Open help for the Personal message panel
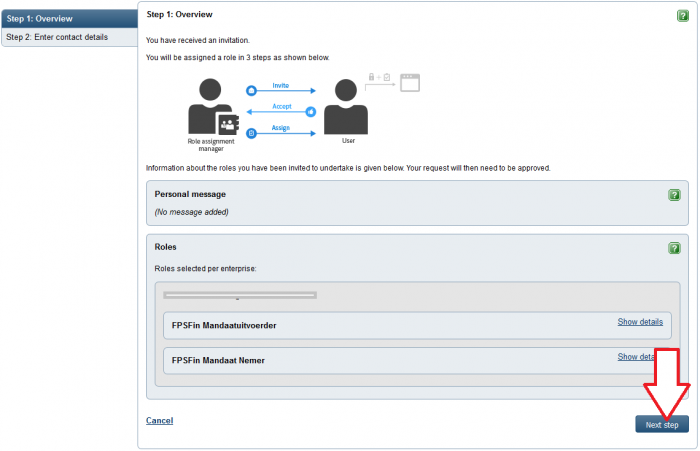Viewport: 700px width, 451px height. (674, 195)
